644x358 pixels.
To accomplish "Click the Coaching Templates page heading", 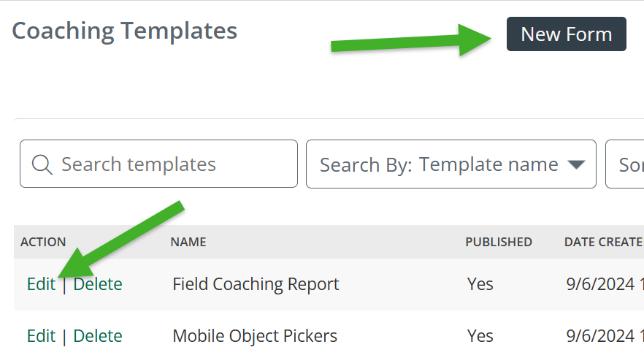I will [x=124, y=31].
